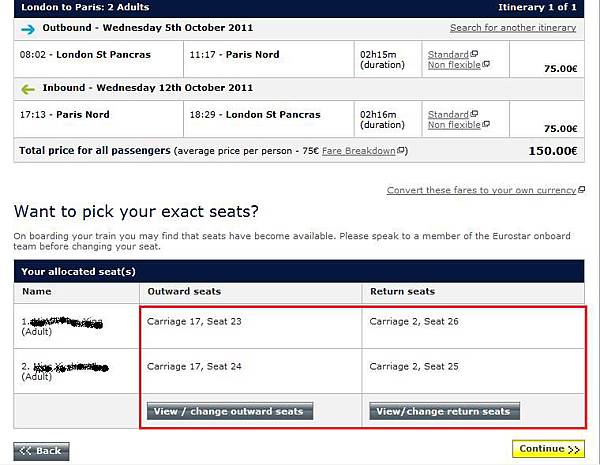The height and width of the screenshot is (465, 600).
Task: Click popup icon beside outbound Non flexible
Action: (485, 64)
